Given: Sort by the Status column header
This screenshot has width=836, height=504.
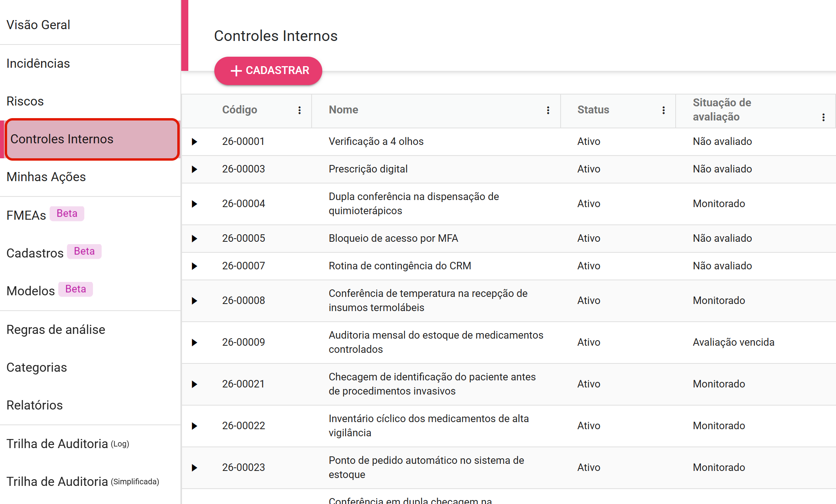Looking at the screenshot, I should pyautogui.click(x=593, y=110).
